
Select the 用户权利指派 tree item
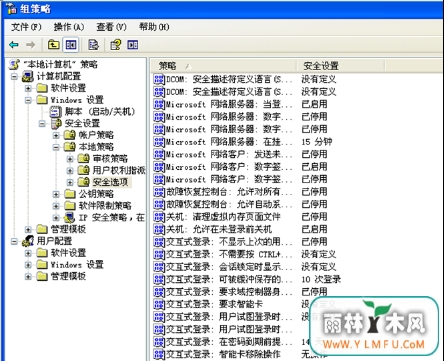(x=119, y=170)
